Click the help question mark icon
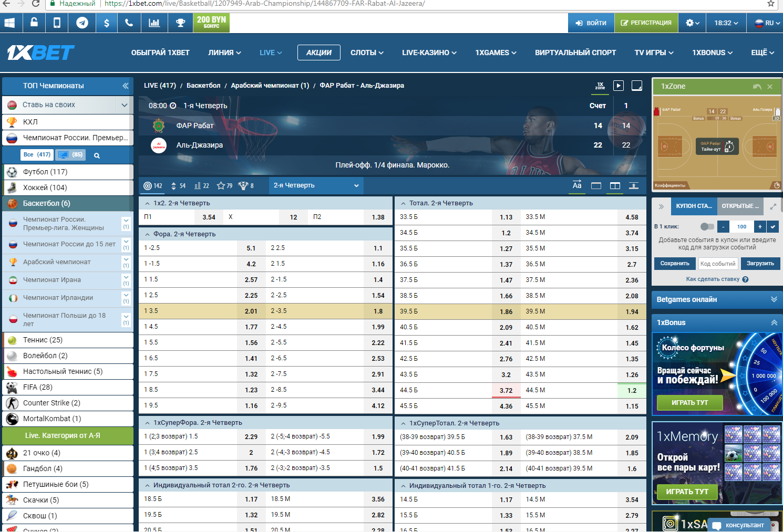This screenshot has width=783, height=532. 745,279
